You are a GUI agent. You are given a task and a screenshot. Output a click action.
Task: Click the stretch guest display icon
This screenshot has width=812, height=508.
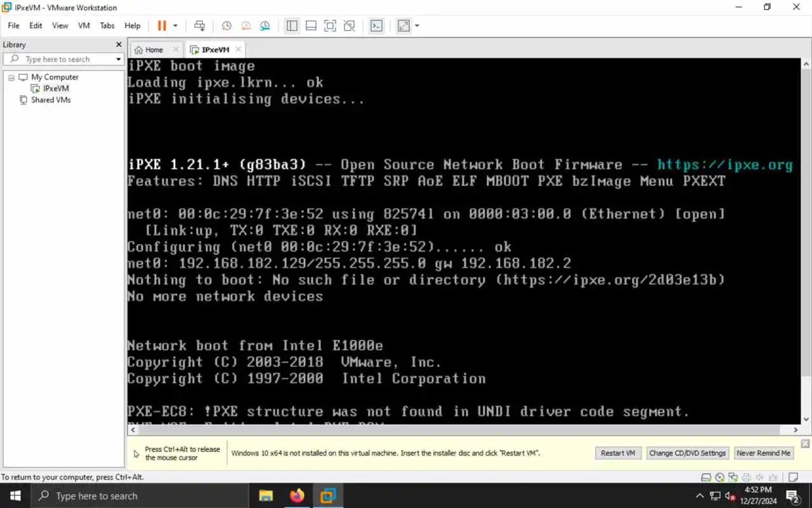pyautogui.click(x=403, y=26)
